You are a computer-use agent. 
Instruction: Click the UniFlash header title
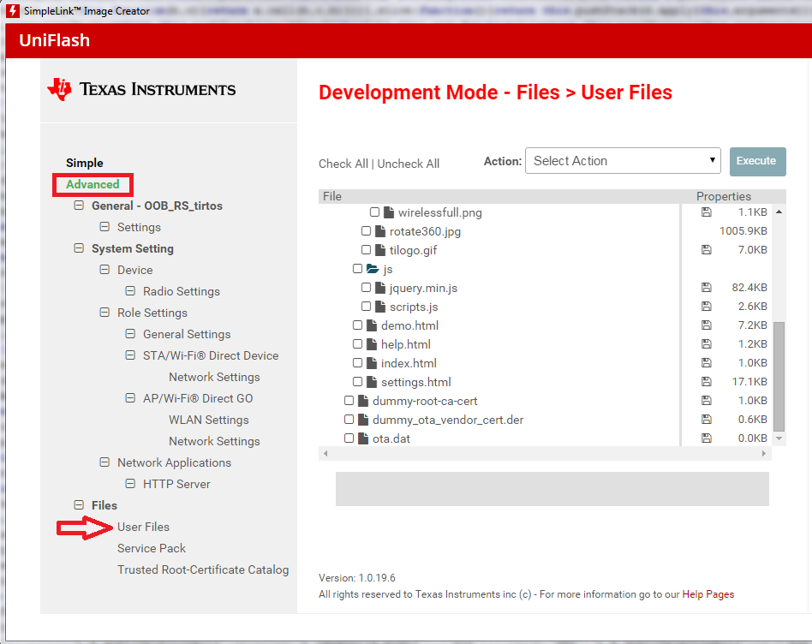click(54, 40)
